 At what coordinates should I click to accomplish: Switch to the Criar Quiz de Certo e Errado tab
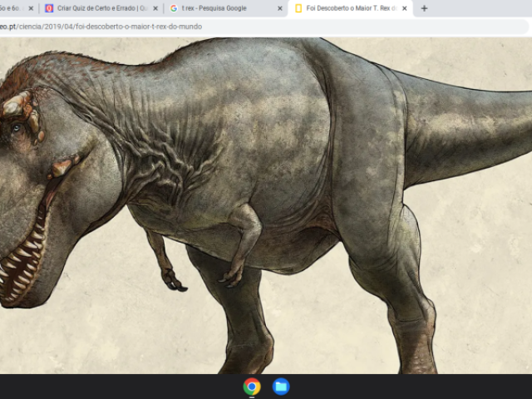(101, 8)
